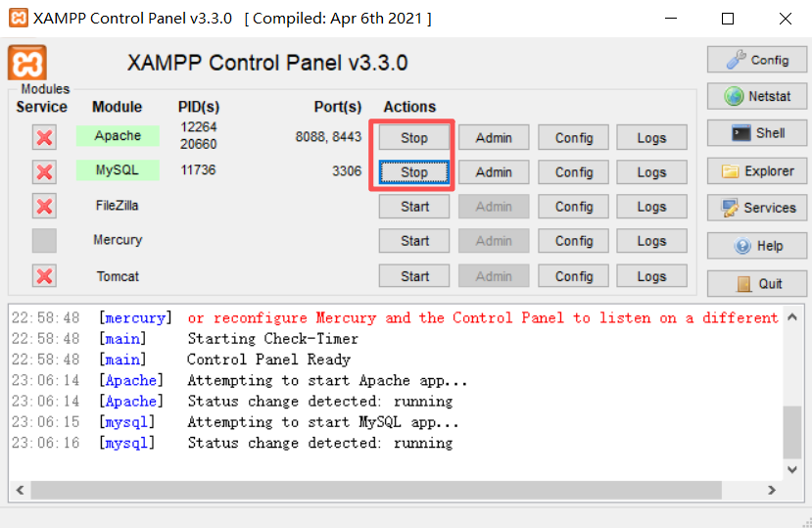This screenshot has height=528, width=812.
Task: Open the Tomcat Config menu
Action: coord(573,276)
